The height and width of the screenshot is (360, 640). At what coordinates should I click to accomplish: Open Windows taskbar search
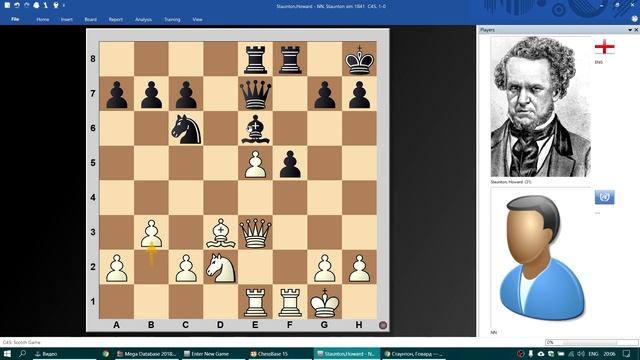pyautogui.click(x=22, y=354)
